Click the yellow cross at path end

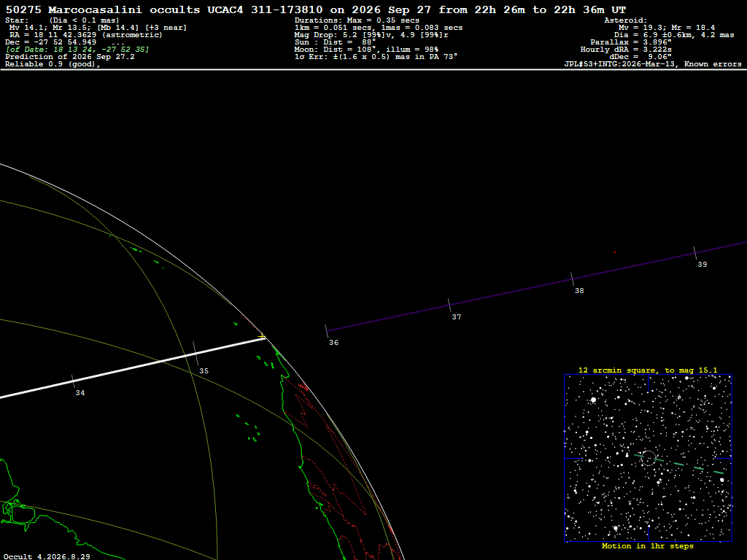(x=262, y=337)
